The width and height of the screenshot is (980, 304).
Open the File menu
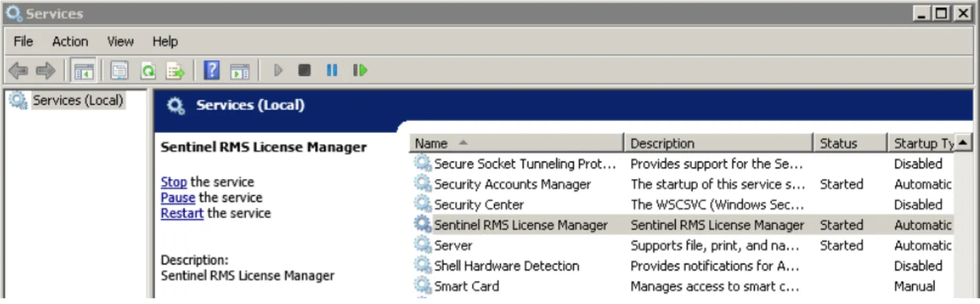(x=23, y=42)
